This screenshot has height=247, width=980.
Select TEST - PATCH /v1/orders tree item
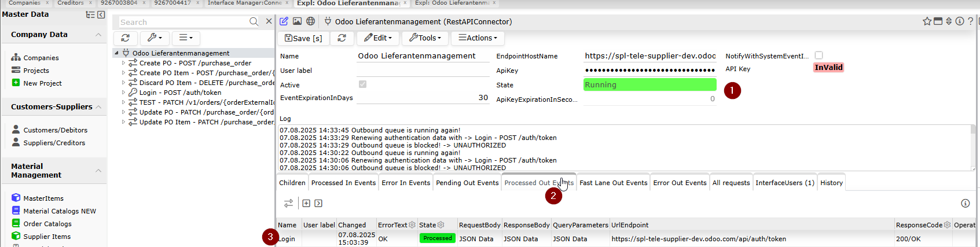pos(206,102)
